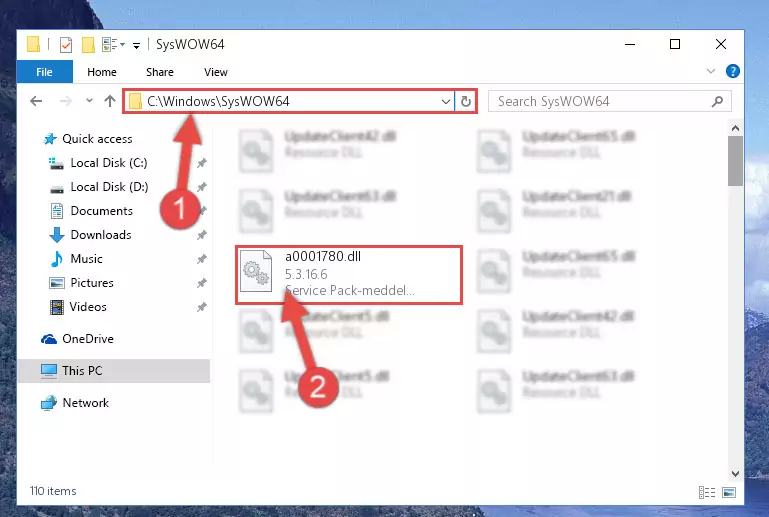
Task: Go up one folder level
Action: coord(110,101)
